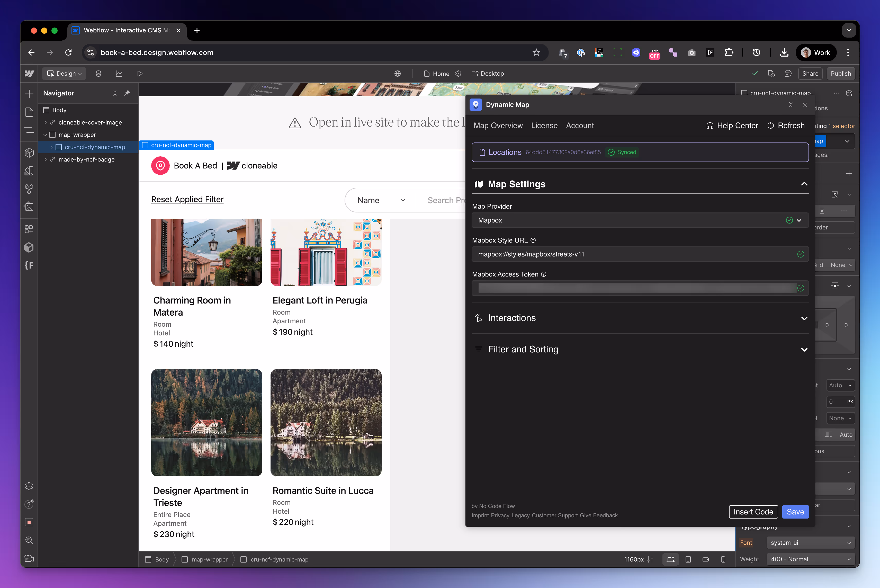The height and width of the screenshot is (588, 880).
Task: Click the Mapbox Access Token help icon
Action: click(544, 274)
